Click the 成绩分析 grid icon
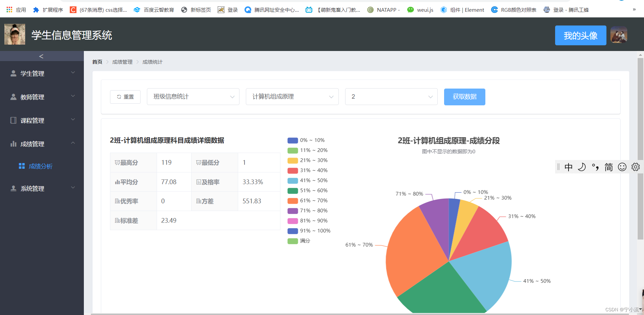The image size is (644, 315). tap(21, 166)
